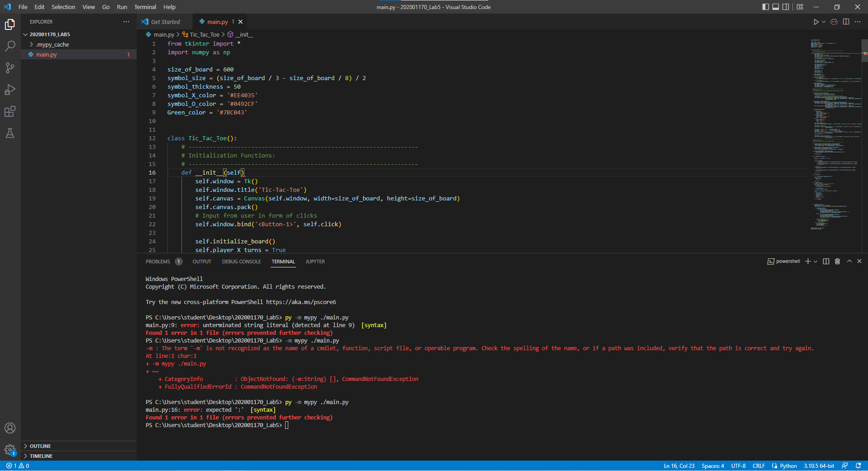Expand the Timeline section
The width and height of the screenshot is (868, 471).
pos(79,456)
